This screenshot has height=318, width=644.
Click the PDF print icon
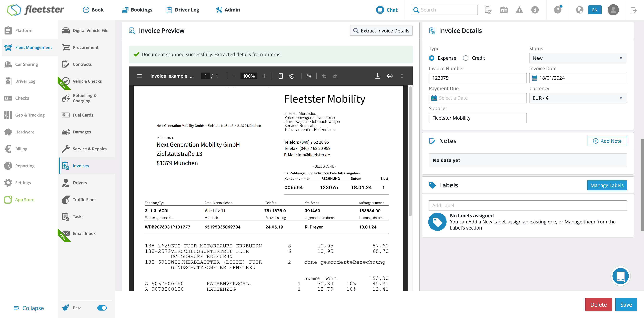coord(389,76)
